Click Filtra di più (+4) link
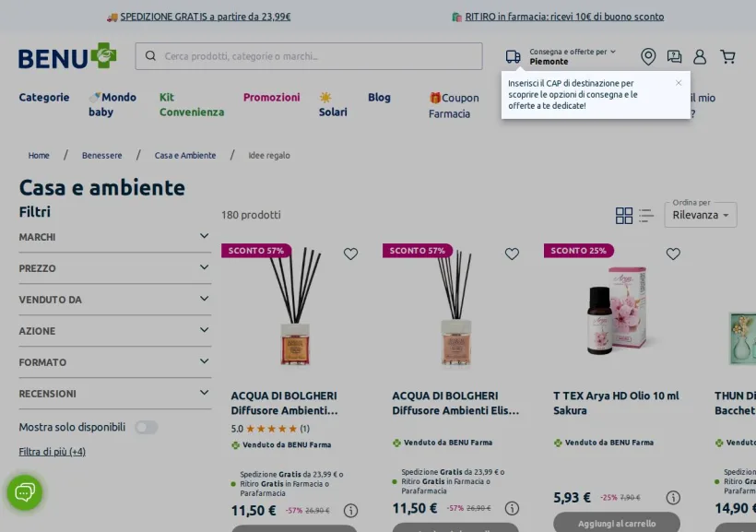 (52, 452)
